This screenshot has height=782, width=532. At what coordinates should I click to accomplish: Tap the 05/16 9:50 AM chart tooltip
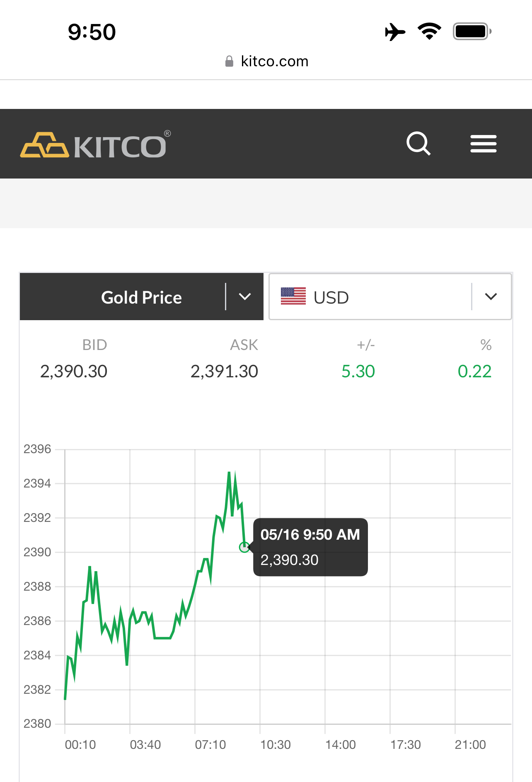click(x=310, y=547)
